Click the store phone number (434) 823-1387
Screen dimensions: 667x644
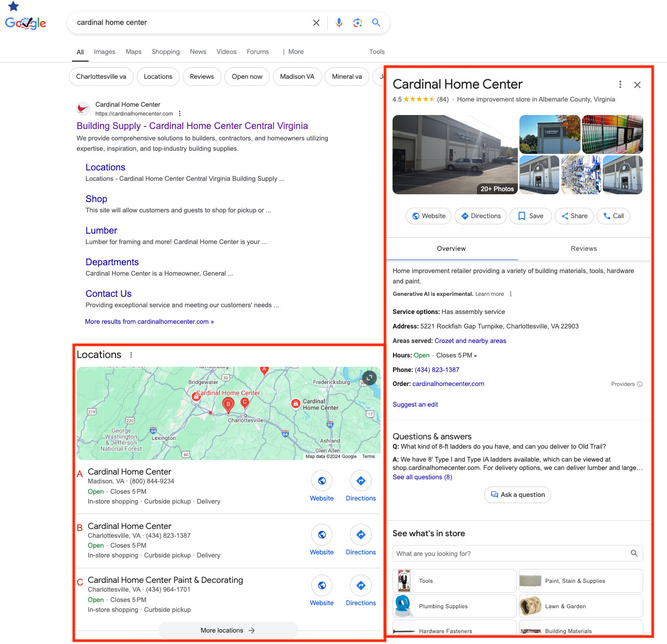click(x=437, y=370)
